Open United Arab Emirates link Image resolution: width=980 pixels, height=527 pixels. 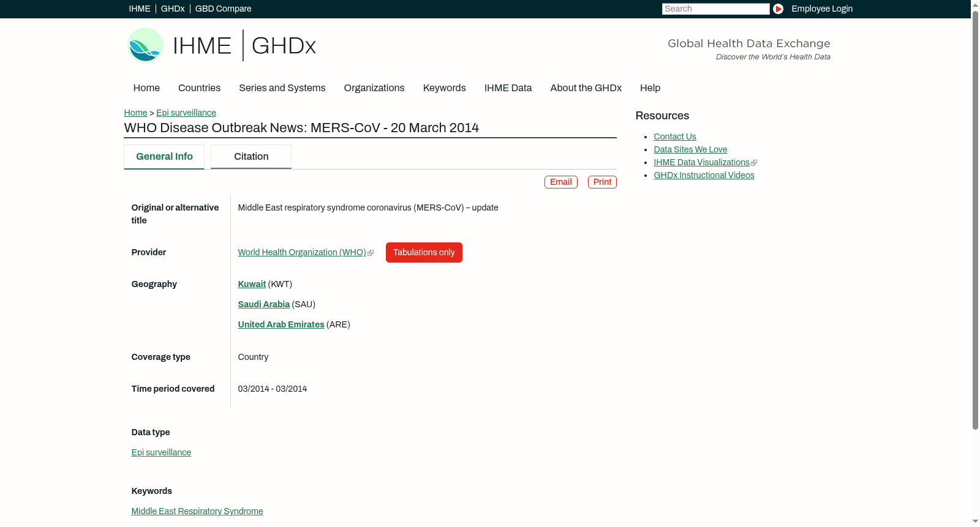[x=281, y=324]
